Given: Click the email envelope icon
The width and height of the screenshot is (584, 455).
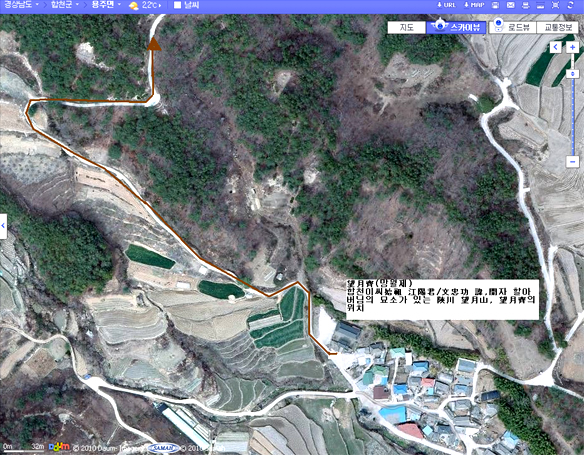Looking at the screenshot, I should (x=510, y=5).
